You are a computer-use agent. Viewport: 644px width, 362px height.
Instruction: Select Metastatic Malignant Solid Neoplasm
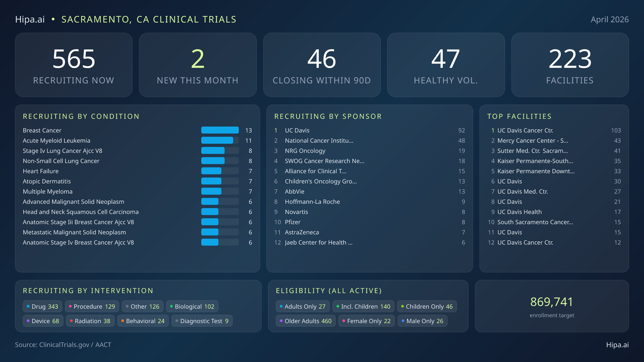[137, 232]
